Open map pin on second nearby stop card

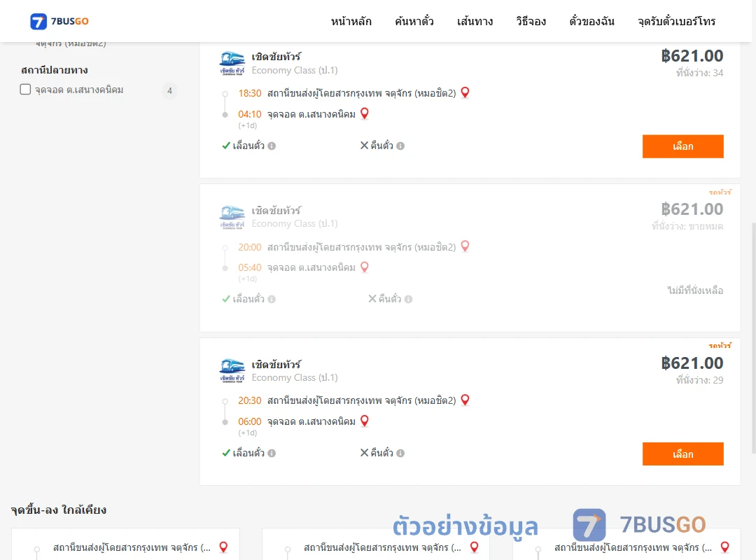(x=474, y=547)
